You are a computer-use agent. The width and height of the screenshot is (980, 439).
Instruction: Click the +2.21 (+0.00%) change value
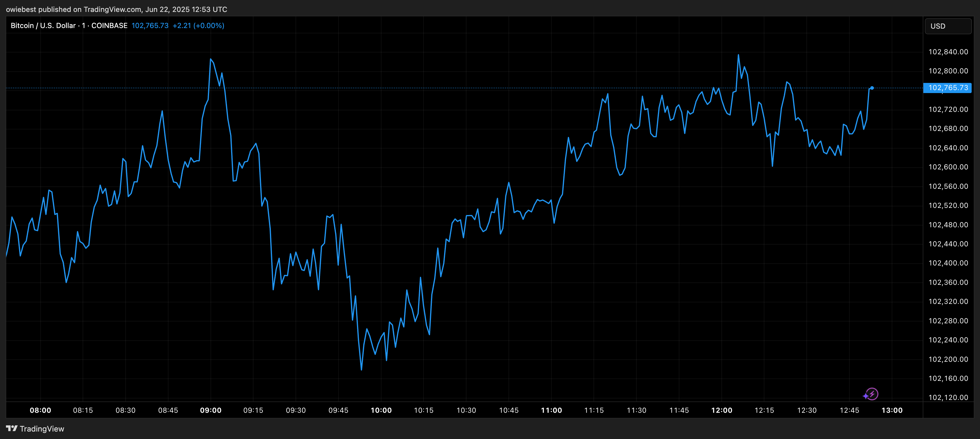tap(198, 25)
